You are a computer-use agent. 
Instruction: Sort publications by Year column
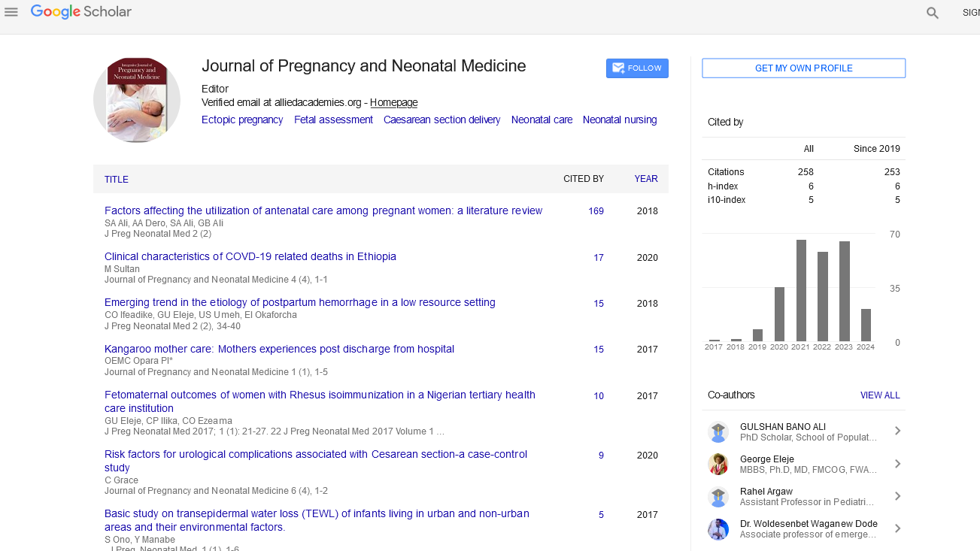coord(645,179)
